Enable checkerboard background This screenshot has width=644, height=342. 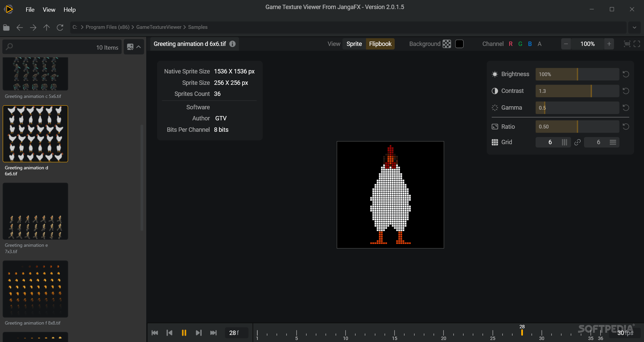(x=447, y=44)
